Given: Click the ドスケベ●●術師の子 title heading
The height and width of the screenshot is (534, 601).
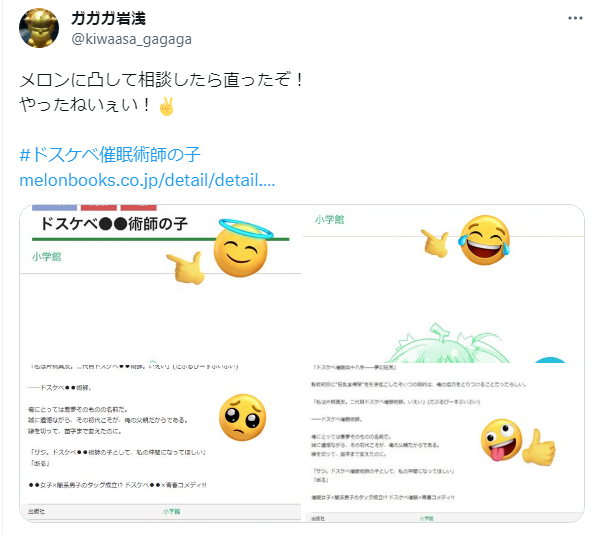Looking at the screenshot, I should tap(114, 224).
